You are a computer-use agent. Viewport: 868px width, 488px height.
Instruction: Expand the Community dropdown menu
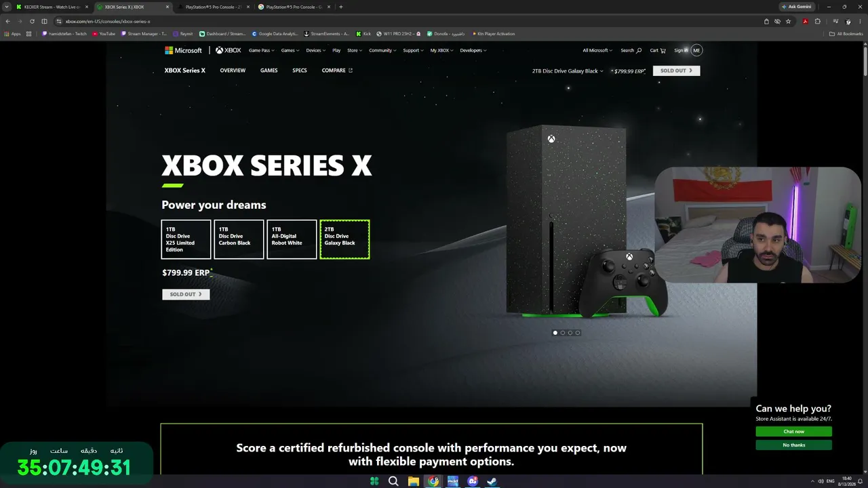pyautogui.click(x=382, y=50)
